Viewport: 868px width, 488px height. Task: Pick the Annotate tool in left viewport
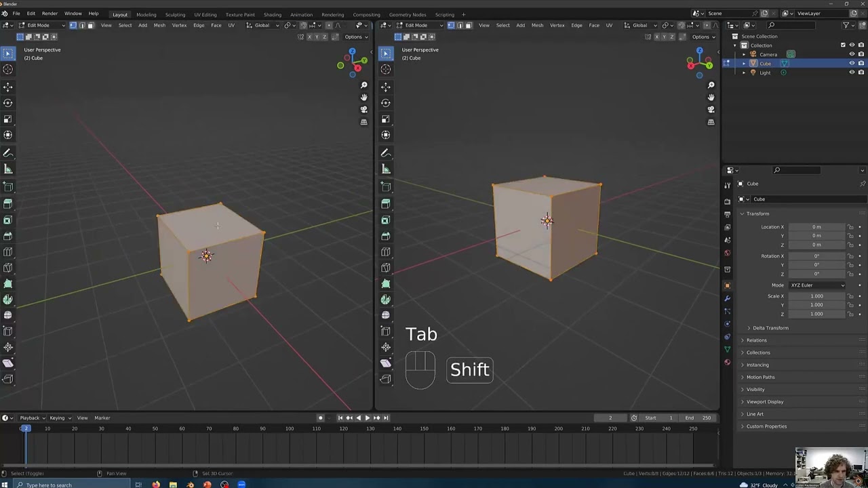[x=8, y=153]
